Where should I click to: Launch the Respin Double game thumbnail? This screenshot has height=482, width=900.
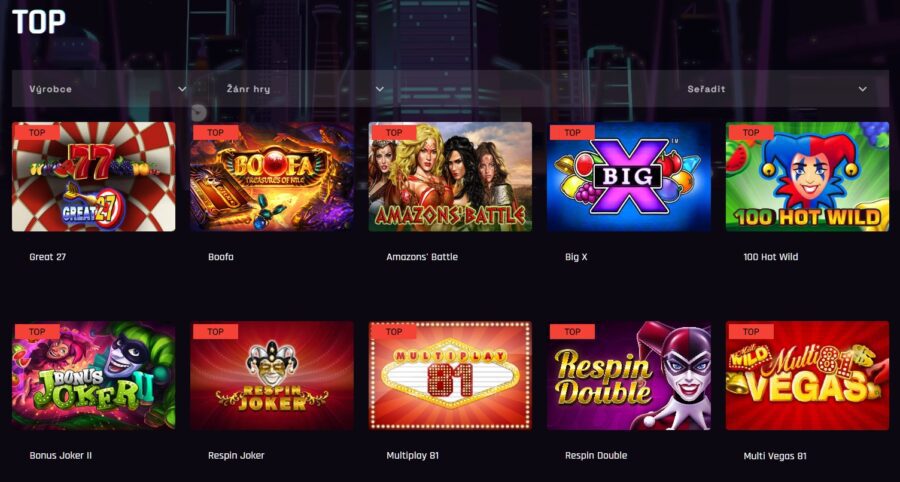629,375
